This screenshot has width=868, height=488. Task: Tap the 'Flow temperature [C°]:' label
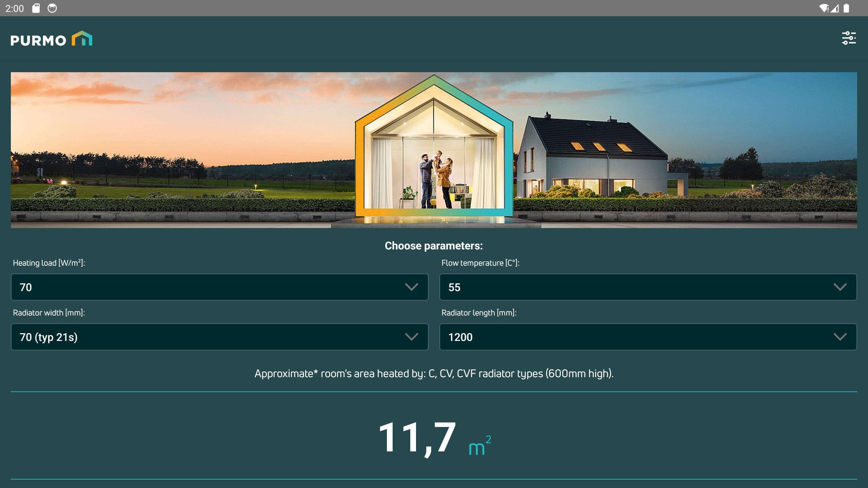pyautogui.click(x=480, y=263)
